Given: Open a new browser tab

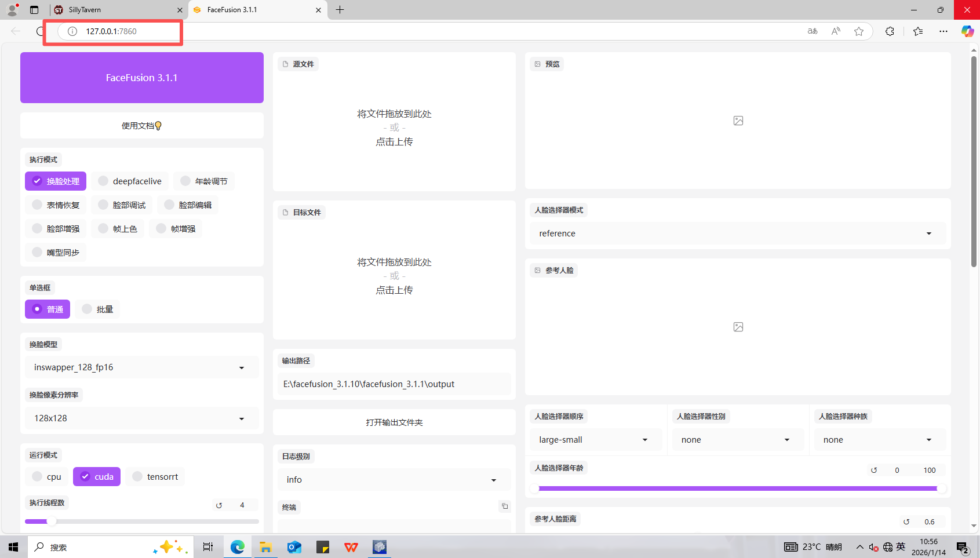Looking at the screenshot, I should coord(340,10).
